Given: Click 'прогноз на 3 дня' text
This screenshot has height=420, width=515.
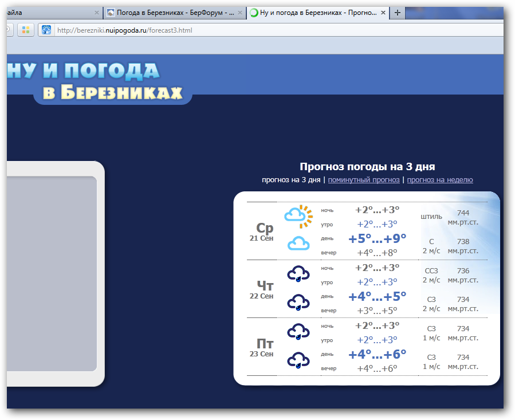Looking at the screenshot, I should [x=291, y=180].
